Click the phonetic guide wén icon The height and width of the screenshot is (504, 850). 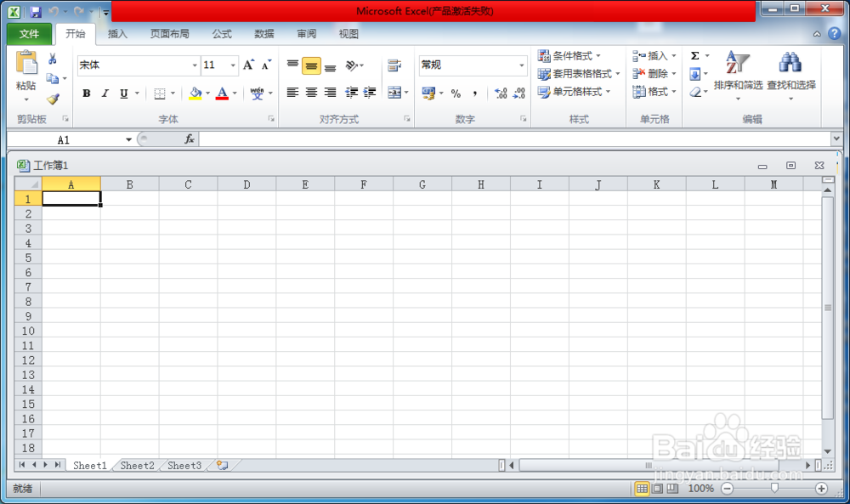pos(257,93)
